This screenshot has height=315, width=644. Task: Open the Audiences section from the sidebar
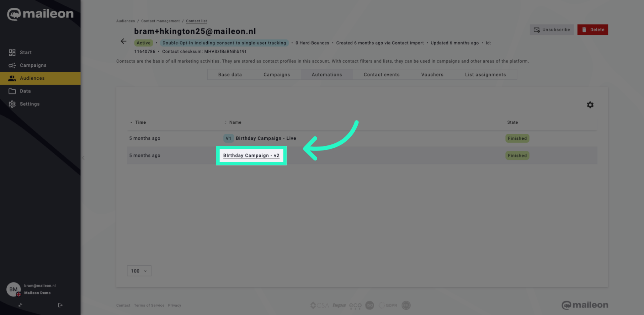pos(32,78)
